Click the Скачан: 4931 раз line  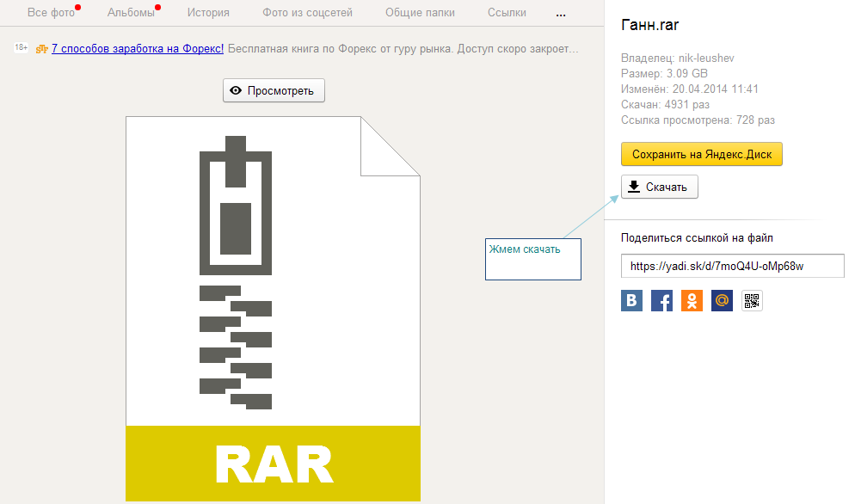coord(665,104)
